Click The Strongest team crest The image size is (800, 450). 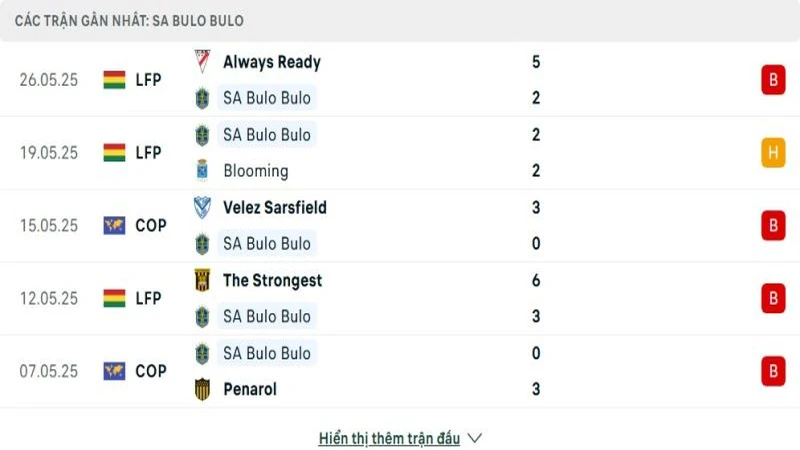pyautogui.click(x=202, y=281)
